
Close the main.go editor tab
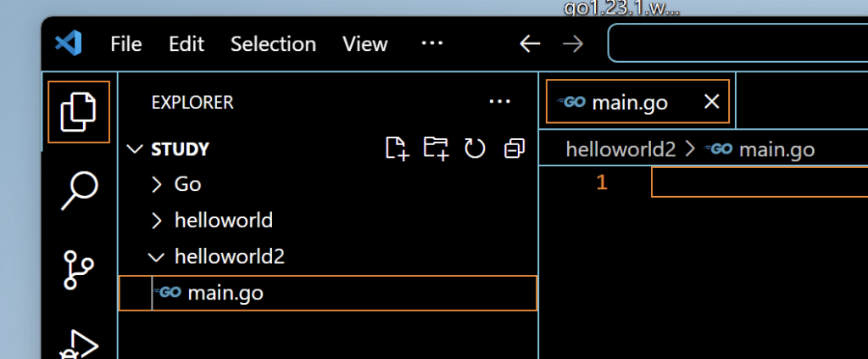pyautogui.click(x=711, y=101)
